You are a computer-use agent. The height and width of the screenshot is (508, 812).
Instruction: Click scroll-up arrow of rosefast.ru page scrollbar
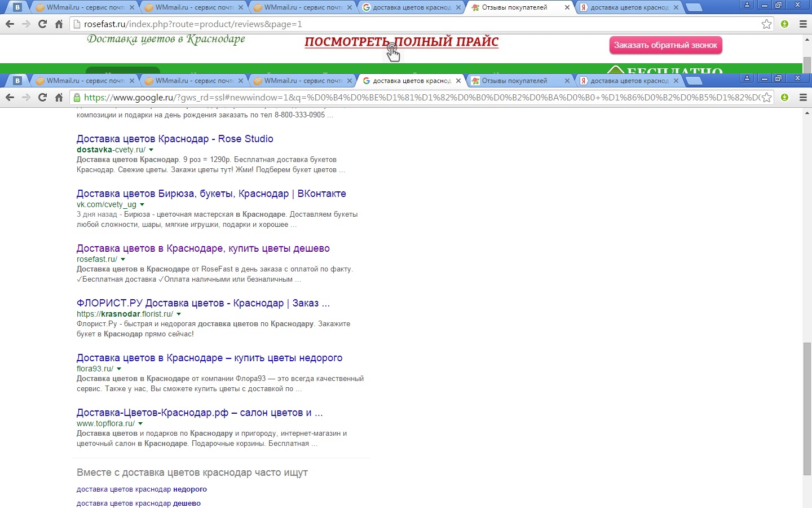(x=807, y=40)
